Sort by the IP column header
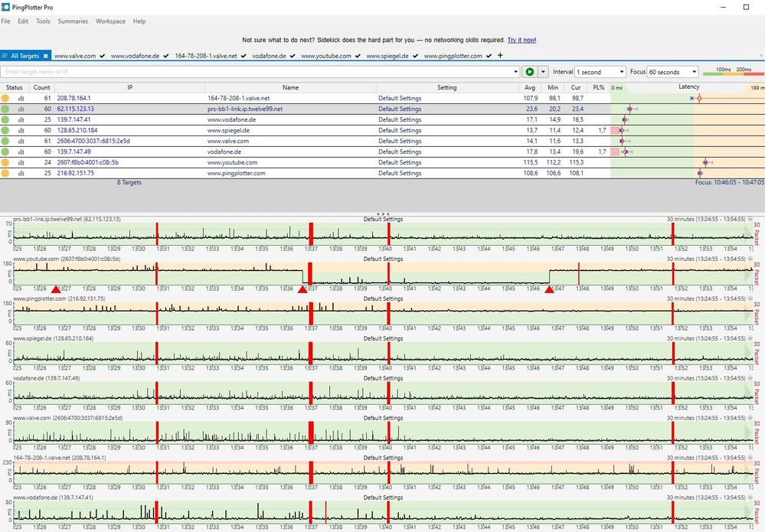 [x=129, y=87]
